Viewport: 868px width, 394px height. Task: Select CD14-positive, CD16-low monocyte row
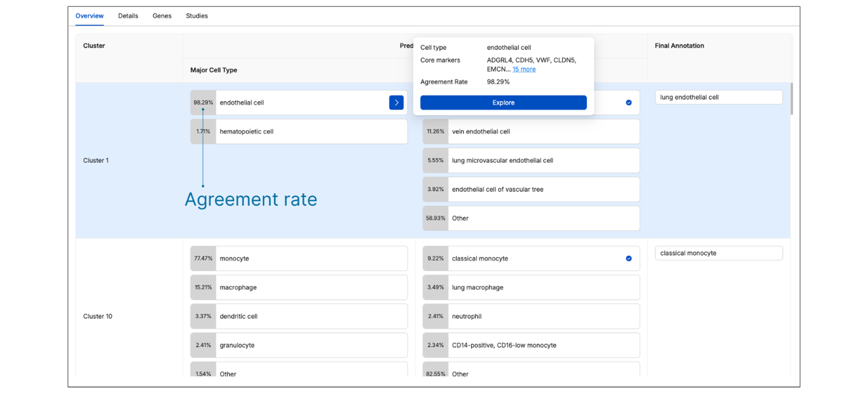click(531, 345)
